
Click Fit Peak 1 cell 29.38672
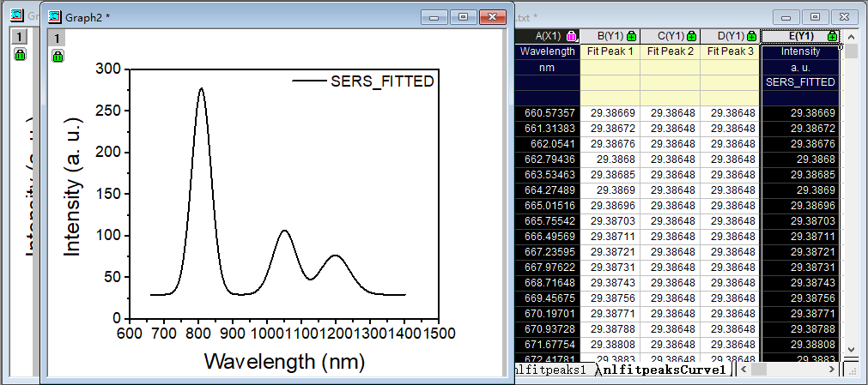pos(610,129)
